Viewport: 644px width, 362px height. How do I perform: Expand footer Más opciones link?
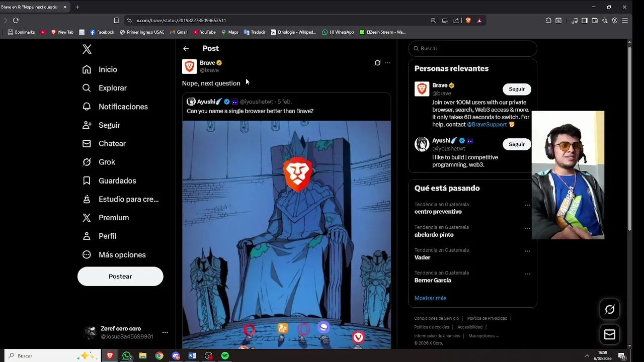tap(484, 336)
